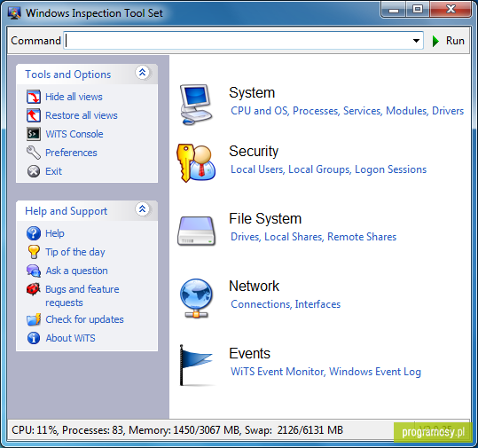Choose the Exit link
Screen dimensions: 478x448
[53, 171]
